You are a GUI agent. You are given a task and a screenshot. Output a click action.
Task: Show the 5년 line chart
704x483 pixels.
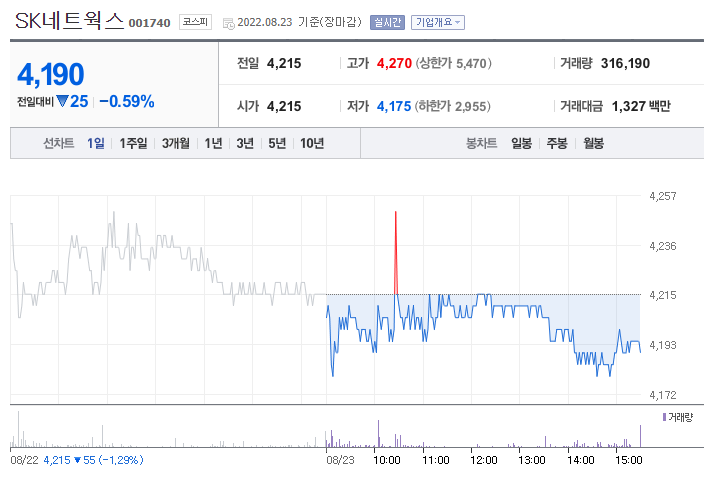pos(277,143)
